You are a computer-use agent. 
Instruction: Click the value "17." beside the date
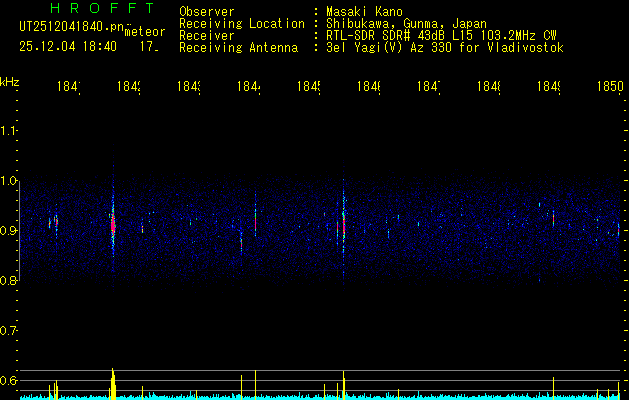click(149, 47)
